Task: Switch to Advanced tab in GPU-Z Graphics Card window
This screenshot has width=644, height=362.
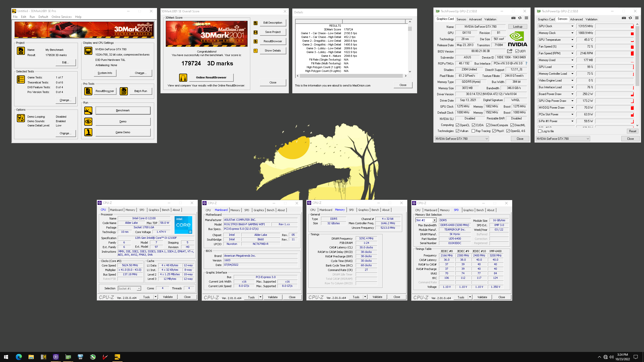Action: pos(475,19)
